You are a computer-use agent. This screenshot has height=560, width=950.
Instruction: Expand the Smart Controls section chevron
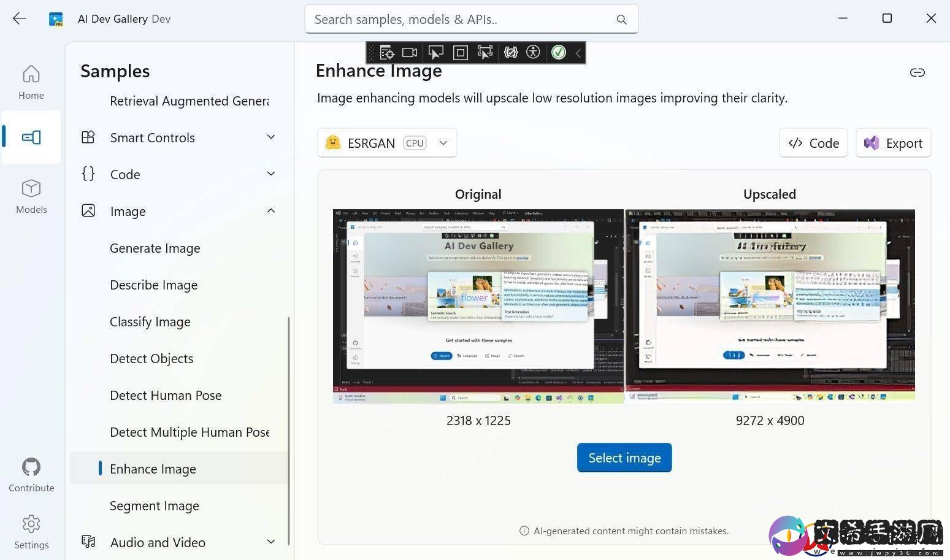tap(271, 137)
